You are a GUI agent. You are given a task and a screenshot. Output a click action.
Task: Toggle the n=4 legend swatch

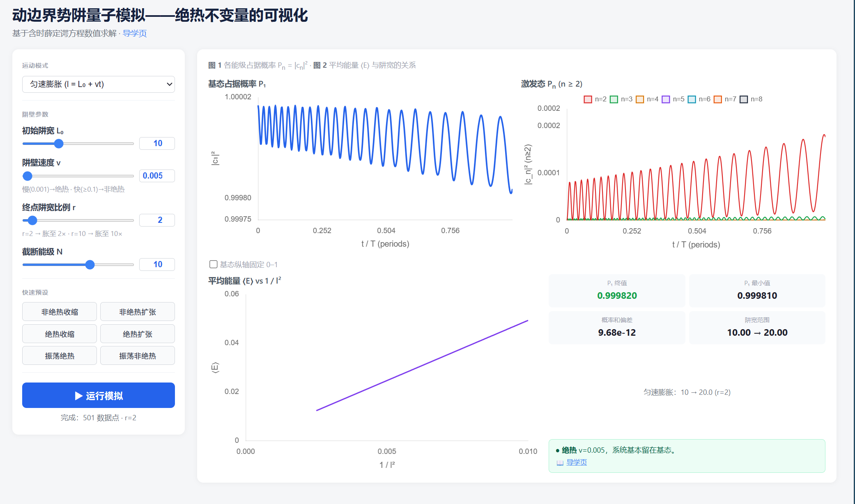[640, 99]
